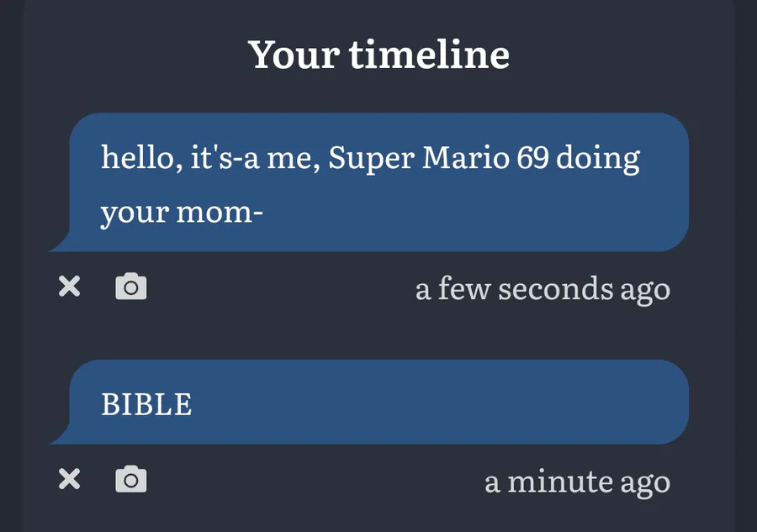Click the 'a few seconds ago' timestamp

[543, 289]
